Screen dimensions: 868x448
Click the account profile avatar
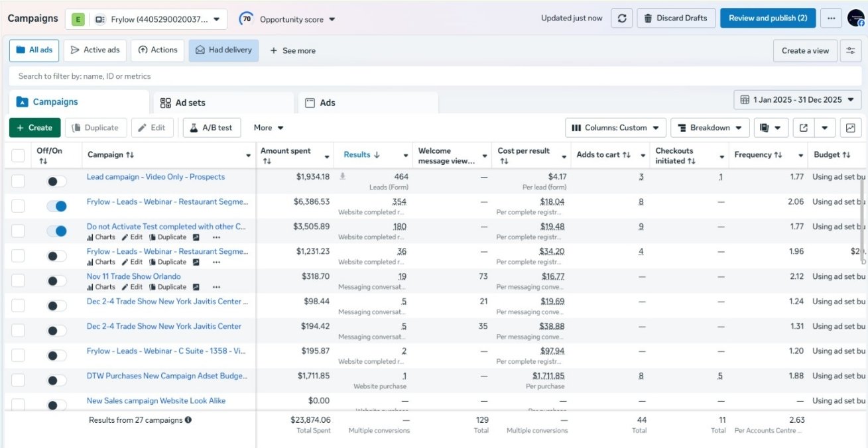click(x=856, y=19)
